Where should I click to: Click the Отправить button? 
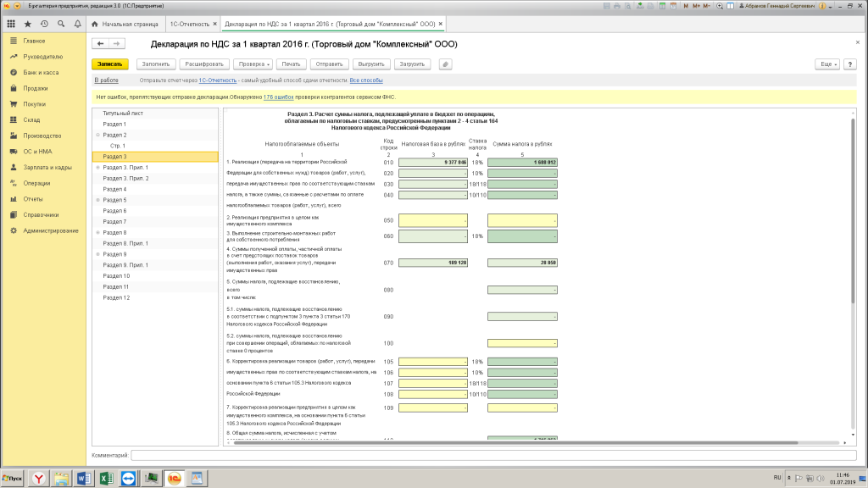330,64
